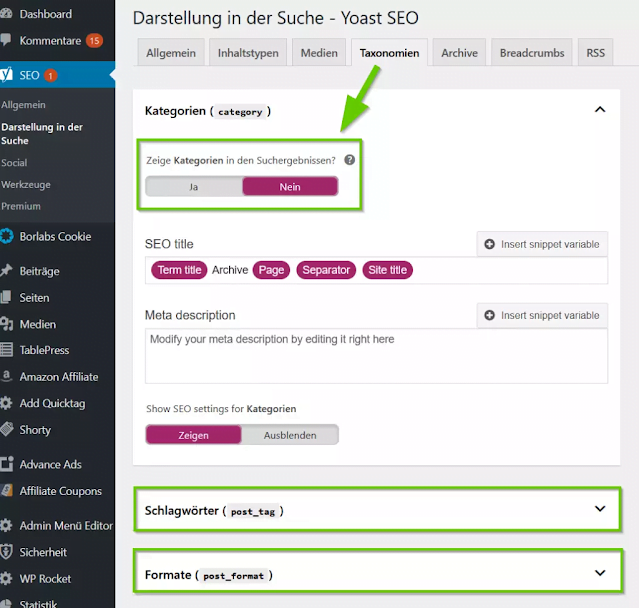This screenshot has height=608, width=639.
Task: Expand the Schlagwörter post_tag section
Action: 600,509
